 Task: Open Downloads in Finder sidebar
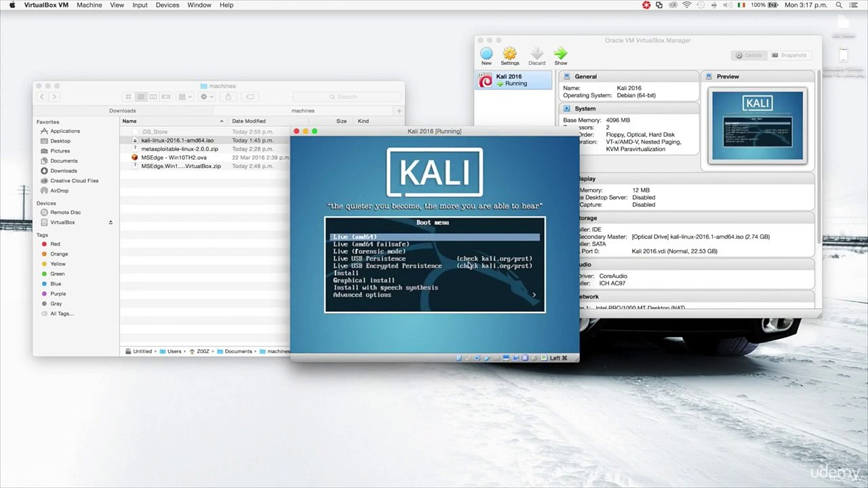(64, 171)
